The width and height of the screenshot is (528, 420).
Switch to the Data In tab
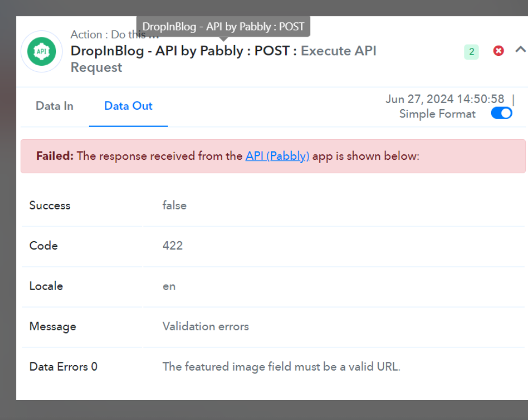pos(54,106)
